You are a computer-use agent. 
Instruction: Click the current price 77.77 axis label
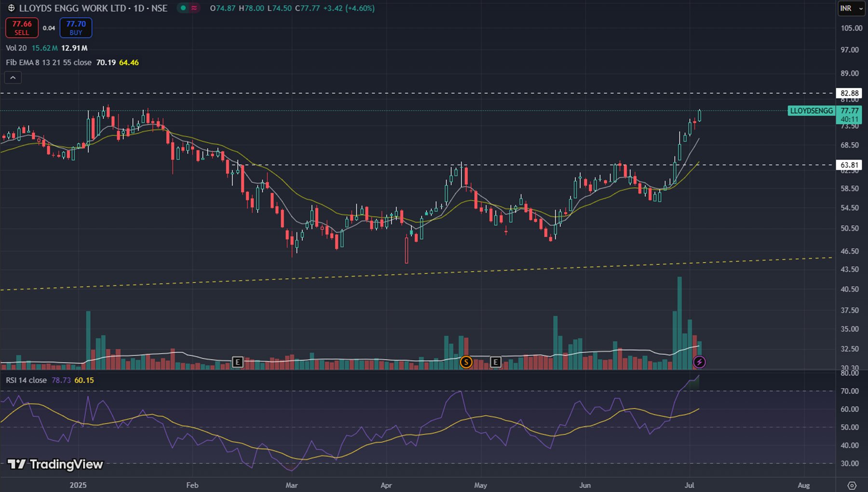[849, 110]
